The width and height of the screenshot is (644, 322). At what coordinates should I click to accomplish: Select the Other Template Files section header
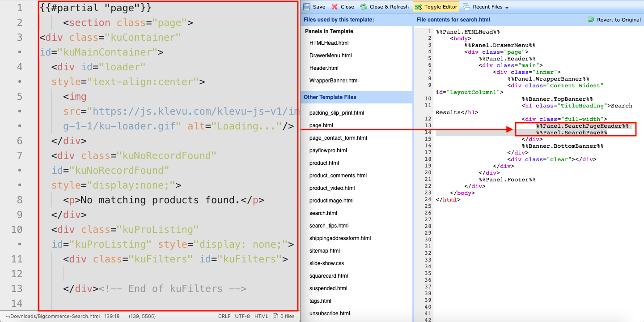[330, 97]
